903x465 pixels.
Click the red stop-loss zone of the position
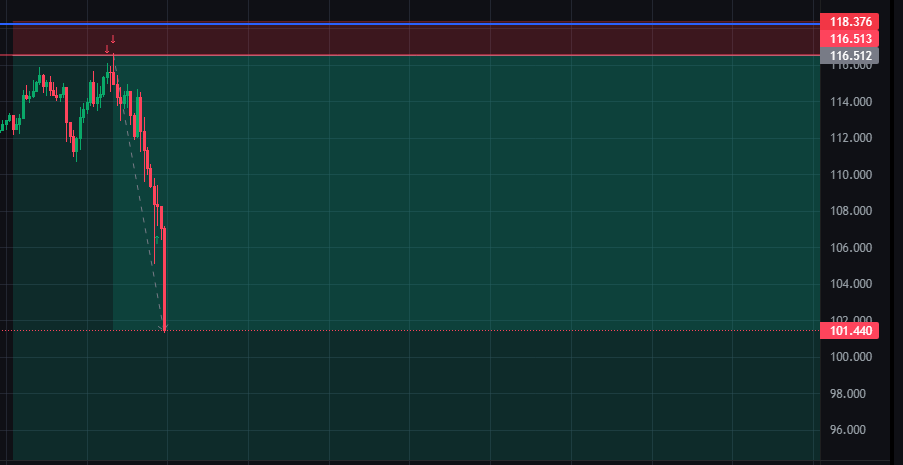[416, 40]
